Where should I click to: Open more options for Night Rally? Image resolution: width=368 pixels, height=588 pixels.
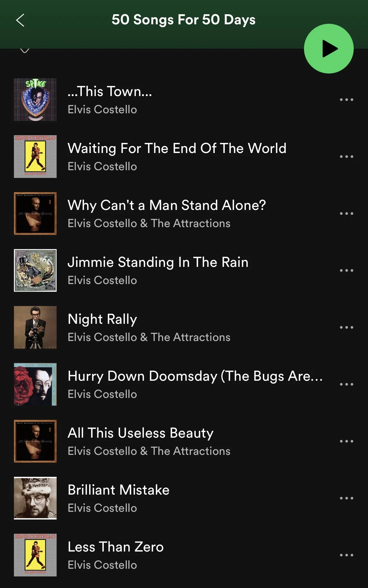tap(346, 327)
